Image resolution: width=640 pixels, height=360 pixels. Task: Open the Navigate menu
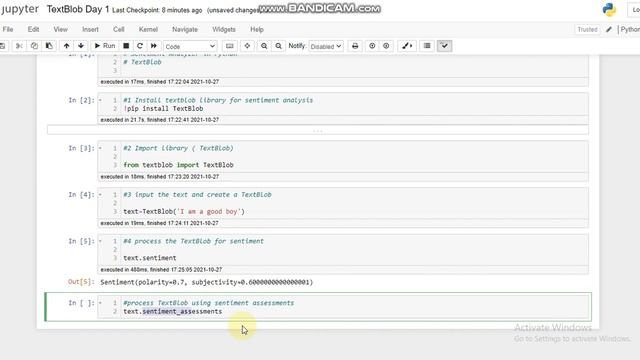pyautogui.click(x=185, y=29)
